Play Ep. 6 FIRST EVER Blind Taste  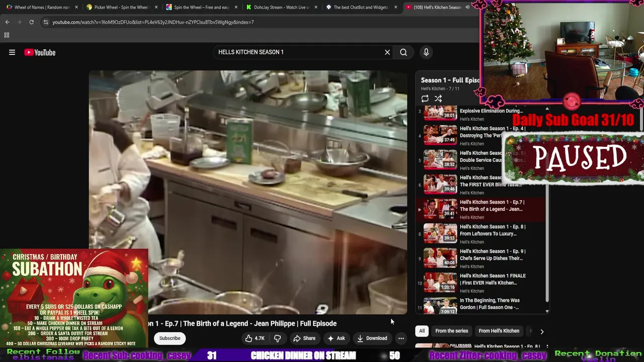481,185
